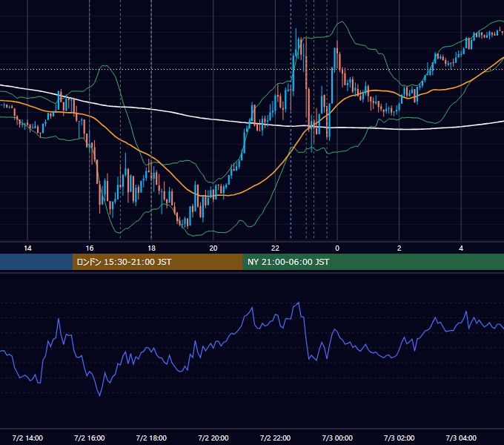Click the 7/2 20:00 time label
The image size is (504, 445).
(213, 438)
